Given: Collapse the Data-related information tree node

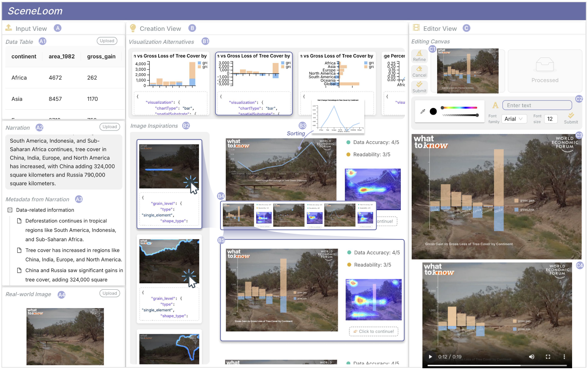Looking at the screenshot, I should 10,210.
